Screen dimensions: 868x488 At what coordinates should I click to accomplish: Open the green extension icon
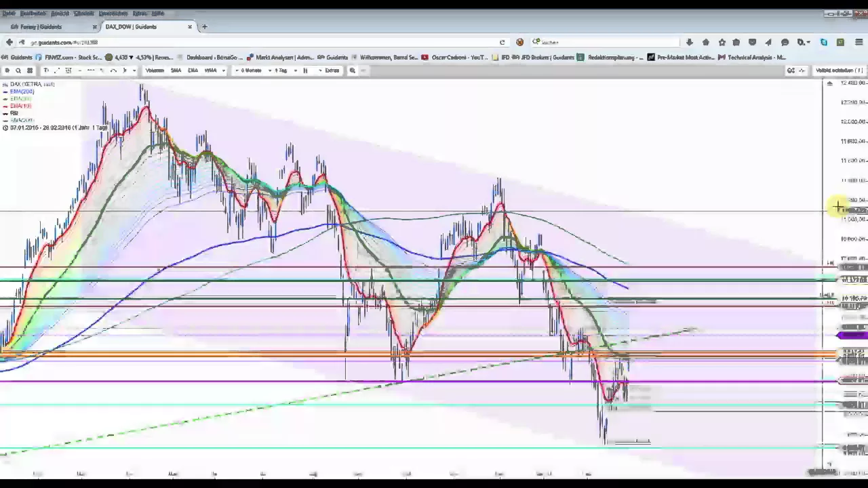click(840, 42)
